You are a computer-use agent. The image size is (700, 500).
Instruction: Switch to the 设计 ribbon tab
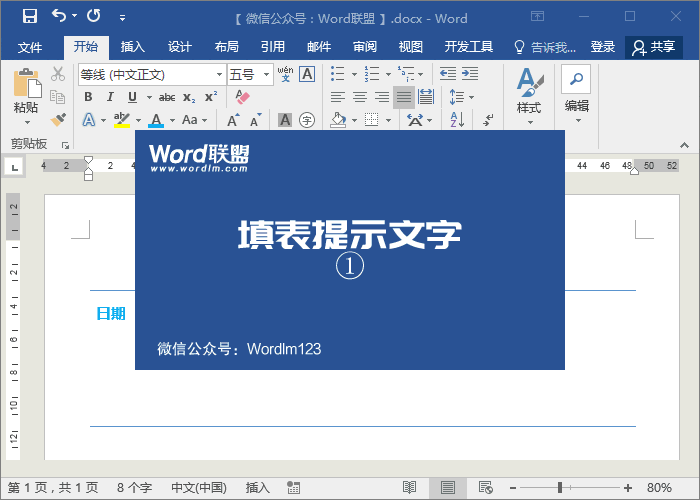click(x=179, y=46)
